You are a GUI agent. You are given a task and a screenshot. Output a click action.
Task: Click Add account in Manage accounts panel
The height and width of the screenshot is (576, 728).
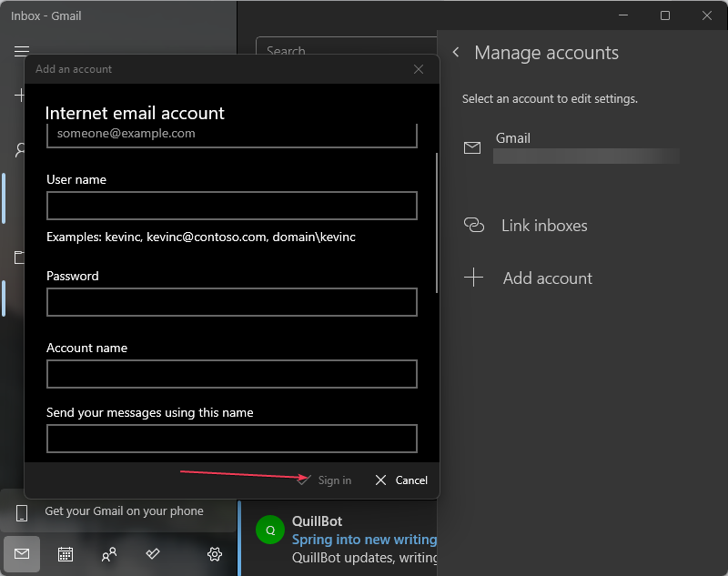coord(546,278)
